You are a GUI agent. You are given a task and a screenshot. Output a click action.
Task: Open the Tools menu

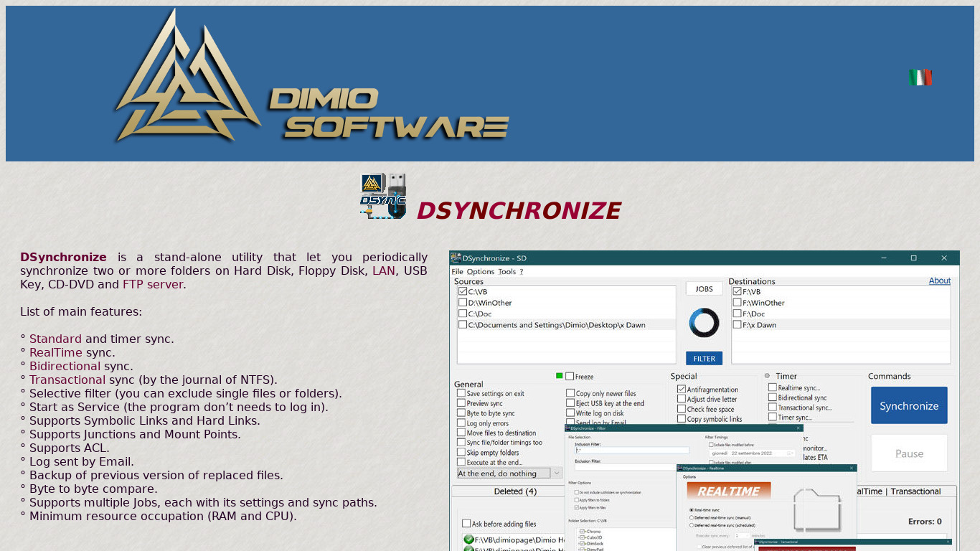click(x=507, y=271)
